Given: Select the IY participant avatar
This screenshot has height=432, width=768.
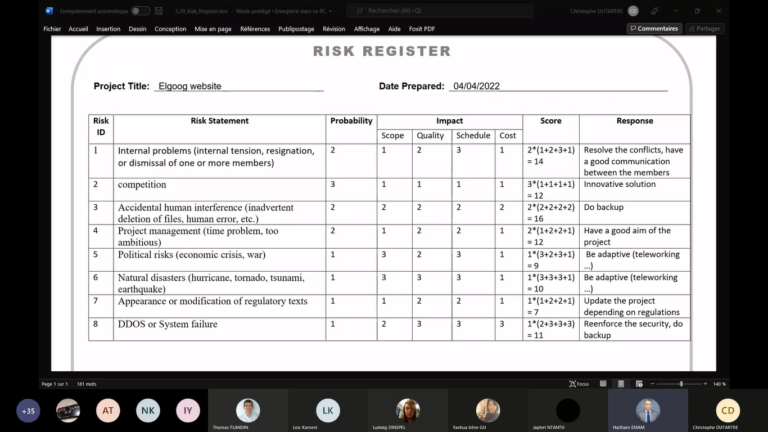Looking at the screenshot, I should 188,410.
